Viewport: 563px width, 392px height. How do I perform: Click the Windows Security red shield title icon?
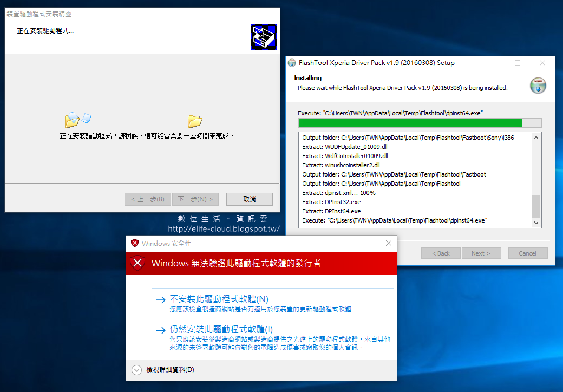pos(135,243)
